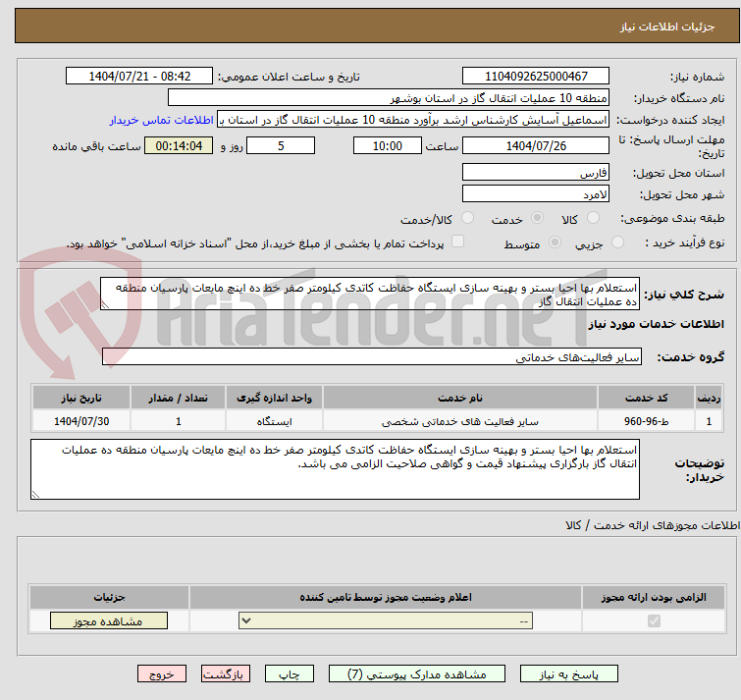
Task: Select the کالا/خدمت radio button
Action: click(467, 218)
